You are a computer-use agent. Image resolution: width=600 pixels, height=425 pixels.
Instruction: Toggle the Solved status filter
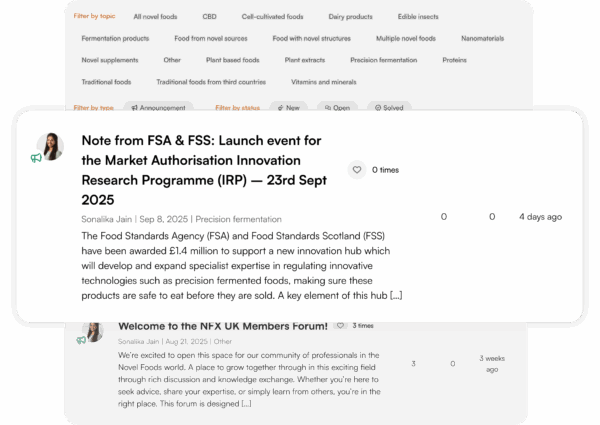[x=389, y=107]
